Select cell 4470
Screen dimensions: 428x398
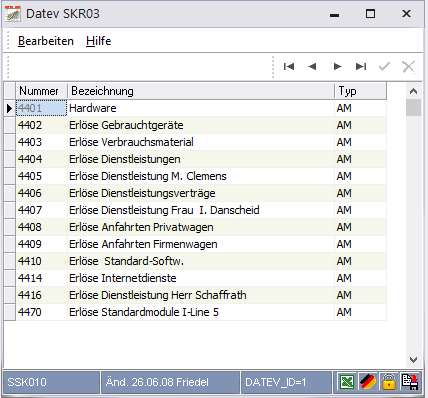[x=42, y=312]
